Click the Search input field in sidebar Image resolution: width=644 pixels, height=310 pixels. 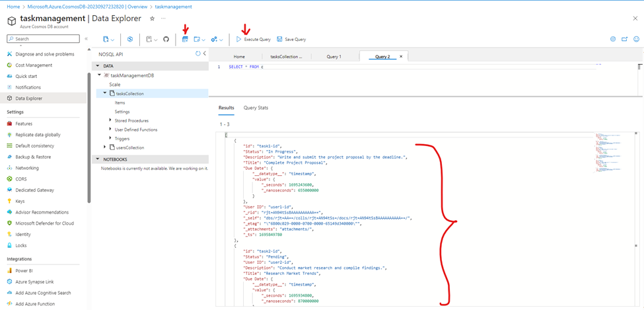(x=43, y=38)
